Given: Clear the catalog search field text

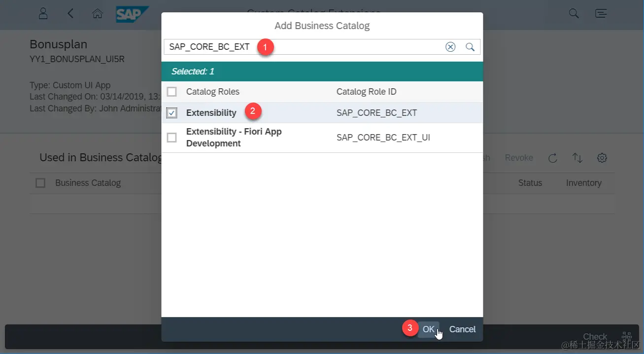Looking at the screenshot, I should 450,47.
